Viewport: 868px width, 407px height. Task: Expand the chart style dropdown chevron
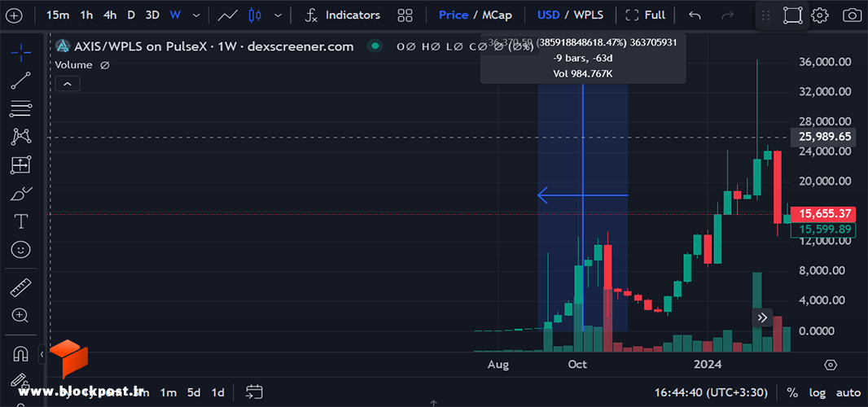click(x=278, y=15)
